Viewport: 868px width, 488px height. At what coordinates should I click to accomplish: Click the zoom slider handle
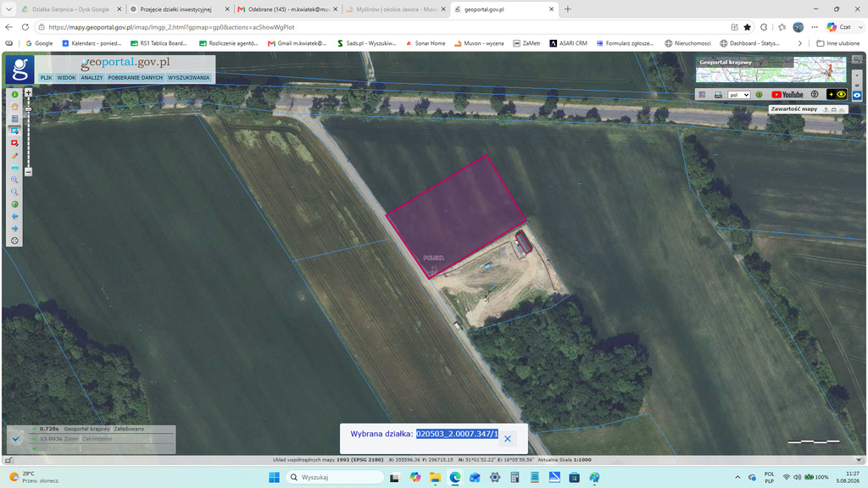tap(28, 109)
